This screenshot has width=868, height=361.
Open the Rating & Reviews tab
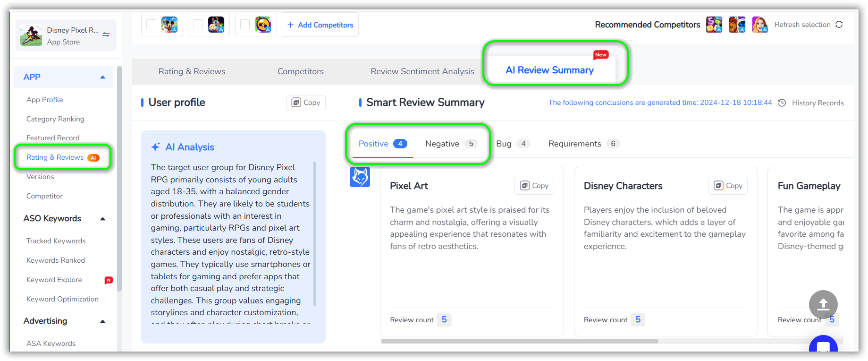[192, 71]
